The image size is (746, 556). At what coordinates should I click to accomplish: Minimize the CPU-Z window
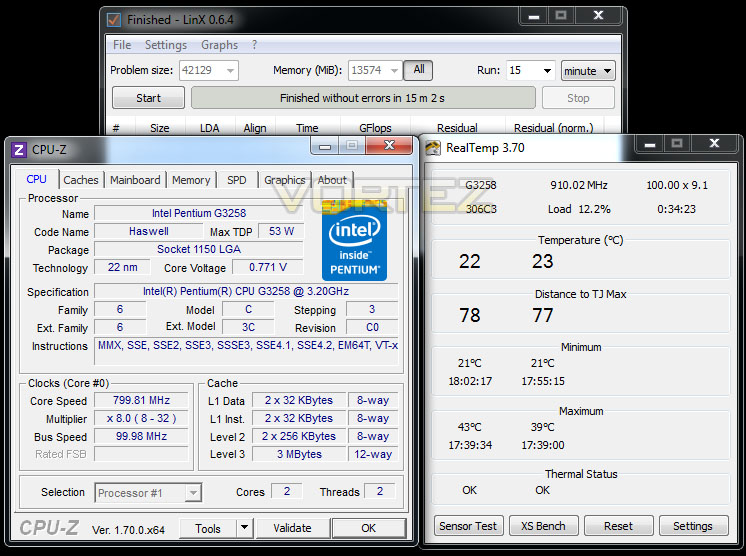click(x=325, y=146)
